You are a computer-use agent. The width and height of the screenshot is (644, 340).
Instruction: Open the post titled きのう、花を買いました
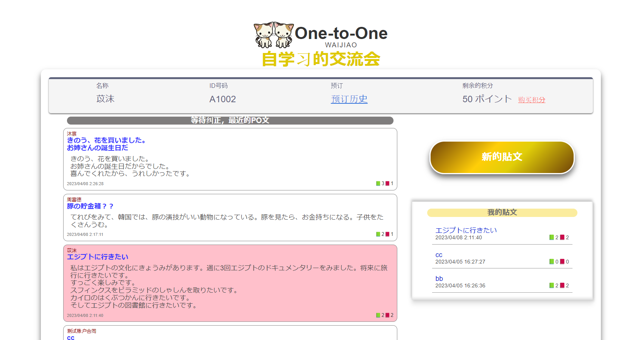[106, 140]
